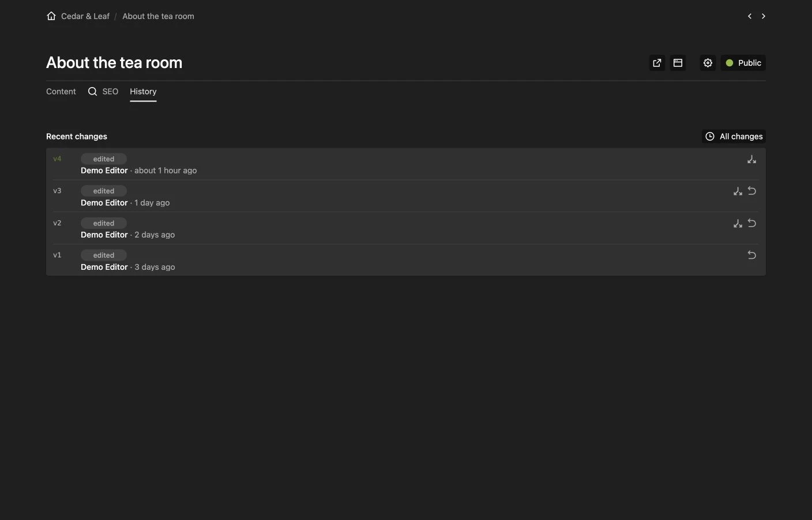This screenshot has height=520, width=812.
Task: Revert to v3 restore icon
Action: click(x=752, y=191)
